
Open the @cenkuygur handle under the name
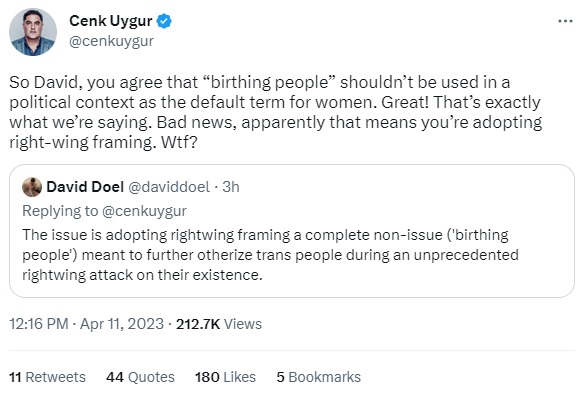111,41
